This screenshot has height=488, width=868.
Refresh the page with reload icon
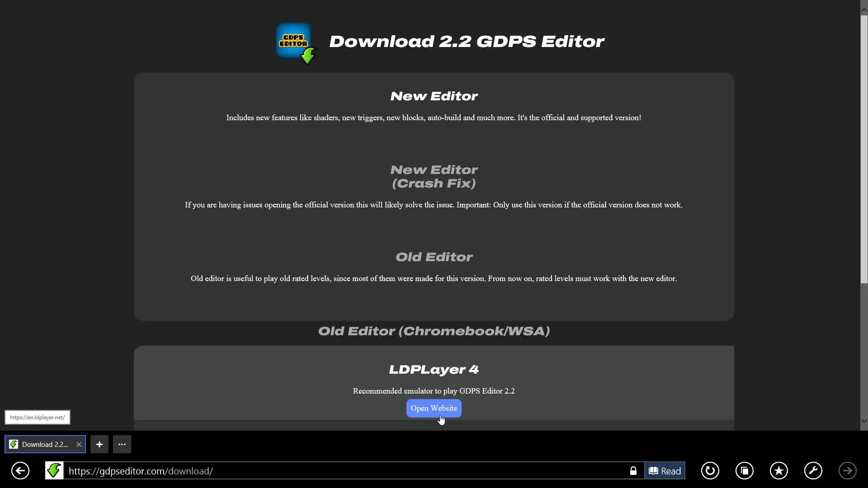click(710, 471)
